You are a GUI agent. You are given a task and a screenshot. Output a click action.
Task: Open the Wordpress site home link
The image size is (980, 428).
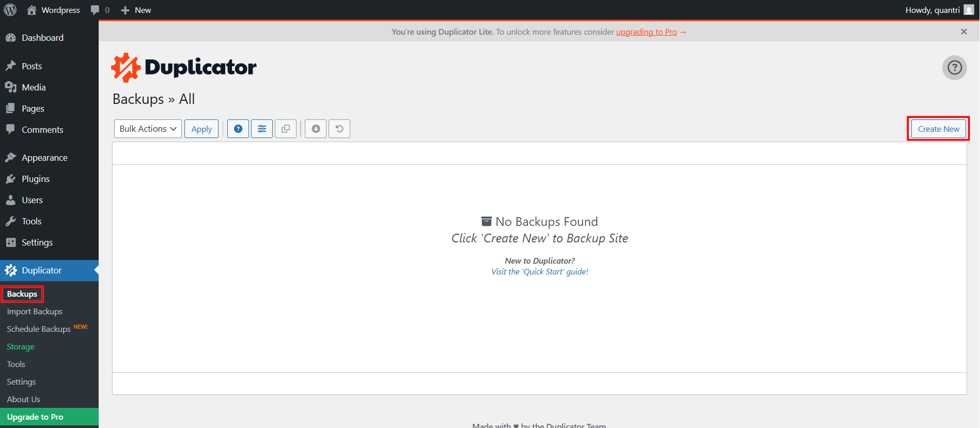(x=53, y=10)
